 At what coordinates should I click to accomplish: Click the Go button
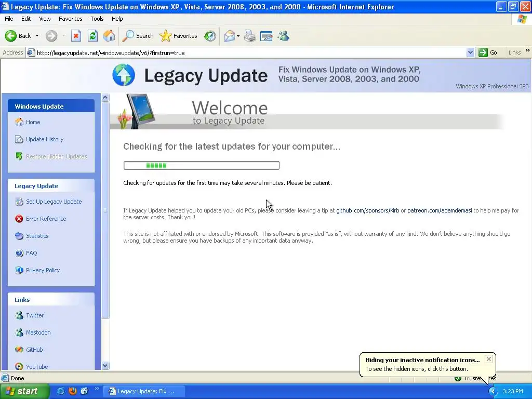(x=488, y=52)
